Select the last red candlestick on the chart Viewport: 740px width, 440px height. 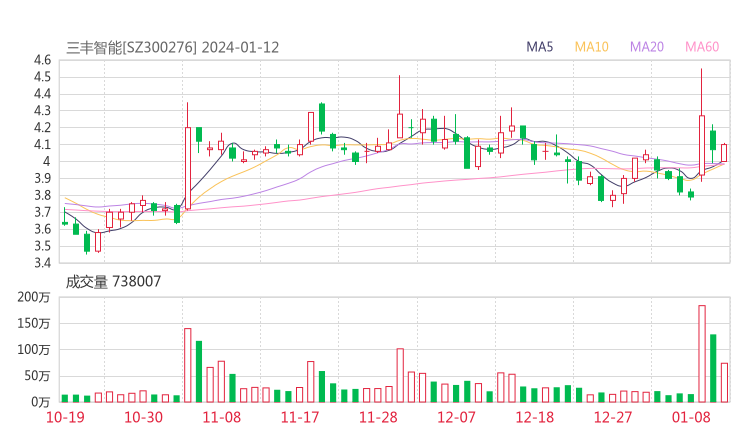click(x=724, y=153)
